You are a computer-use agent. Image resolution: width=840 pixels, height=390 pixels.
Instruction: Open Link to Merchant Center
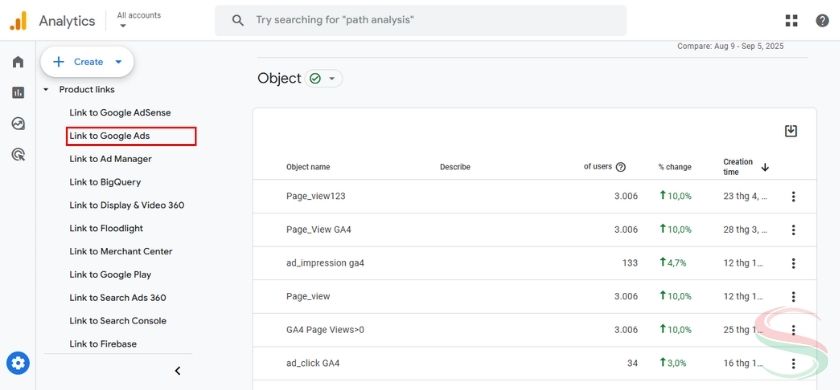click(x=121, y=251)
